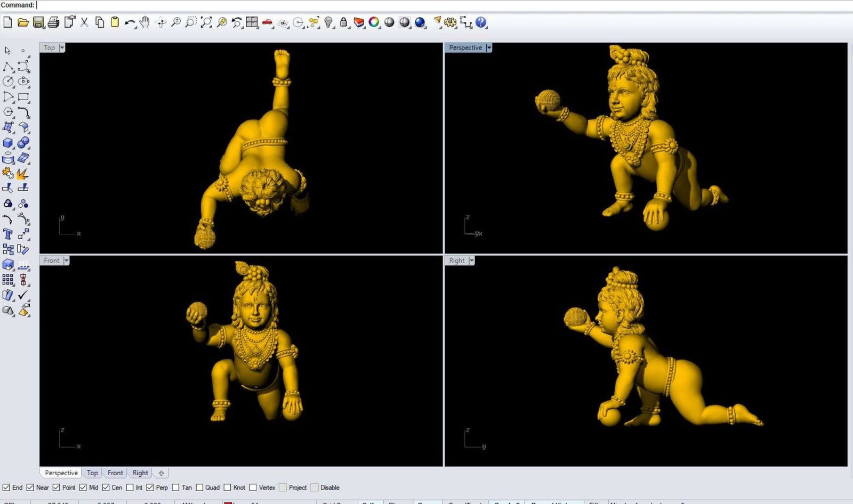Click the Undo arrow icon

(x=130, y=22)
